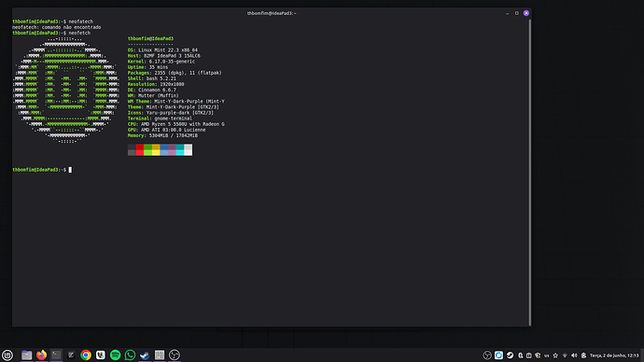Click the 'Resolution: 1920x1080' line

pos(156,84)
